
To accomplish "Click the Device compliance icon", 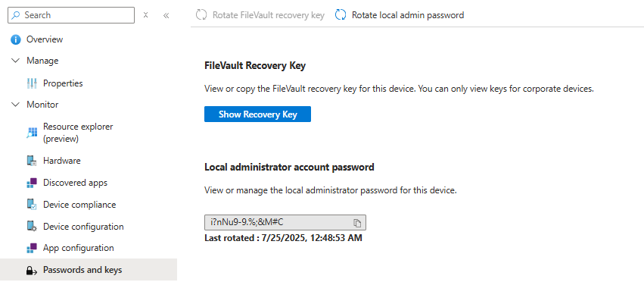I will [x=32, y=205].
